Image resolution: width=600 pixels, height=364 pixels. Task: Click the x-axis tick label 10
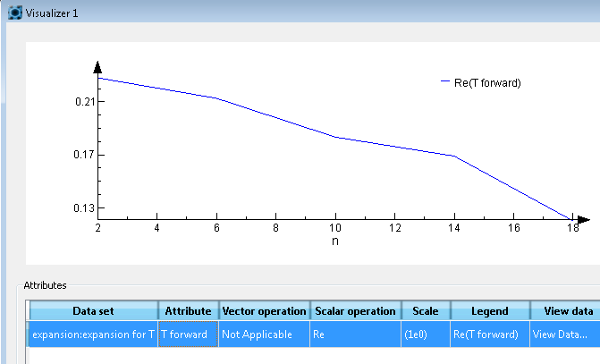335,228
